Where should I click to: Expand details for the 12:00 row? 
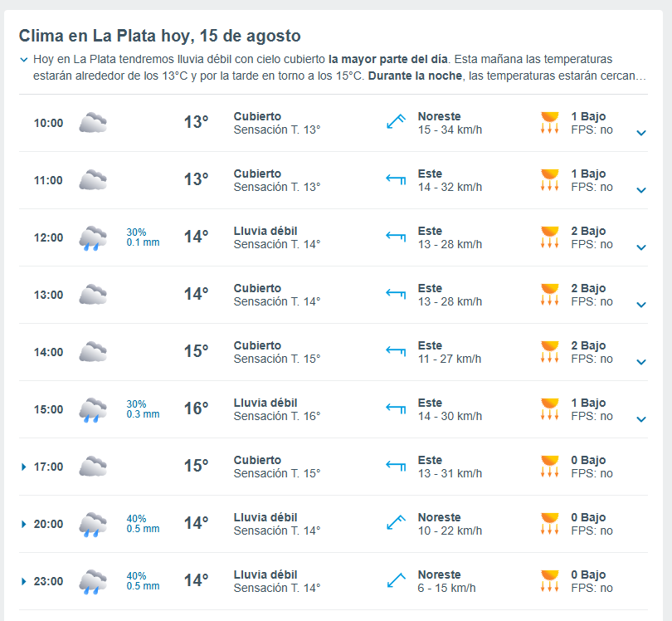click(641, 247)
